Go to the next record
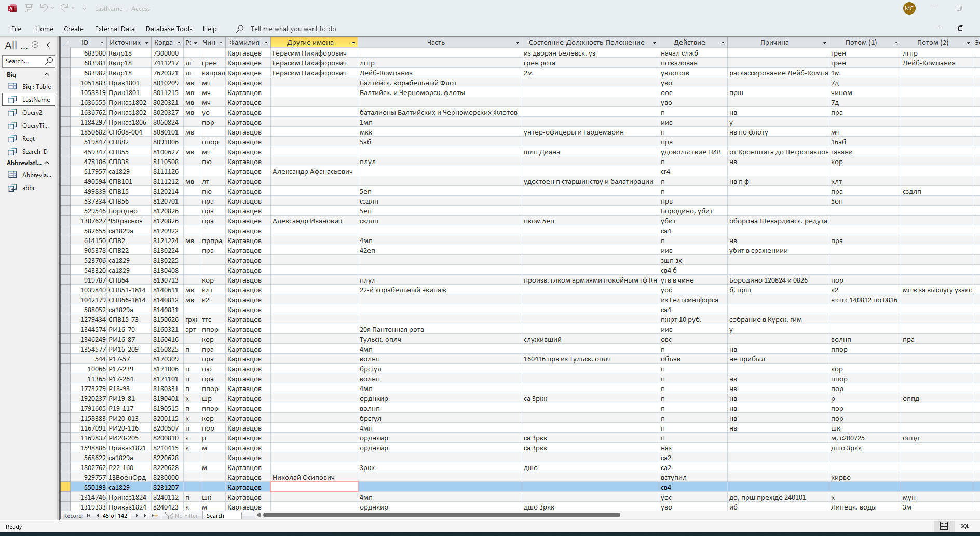This screenshot has height=536, width=980. point(137,516)
